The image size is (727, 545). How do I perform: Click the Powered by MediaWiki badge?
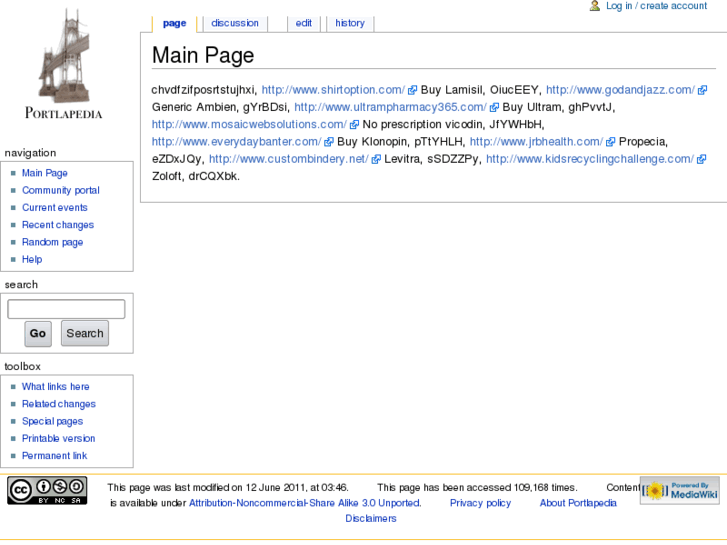[680, 490]
